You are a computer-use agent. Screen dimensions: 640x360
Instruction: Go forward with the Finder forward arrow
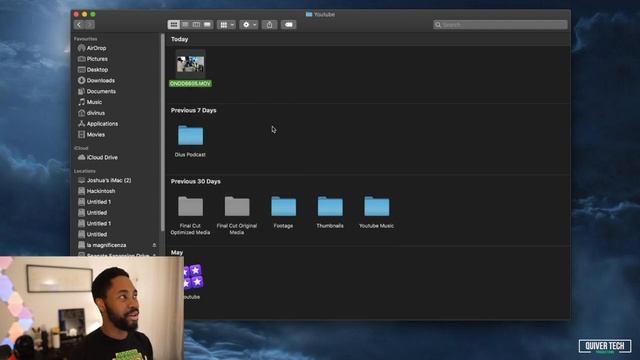coord(89,25)
